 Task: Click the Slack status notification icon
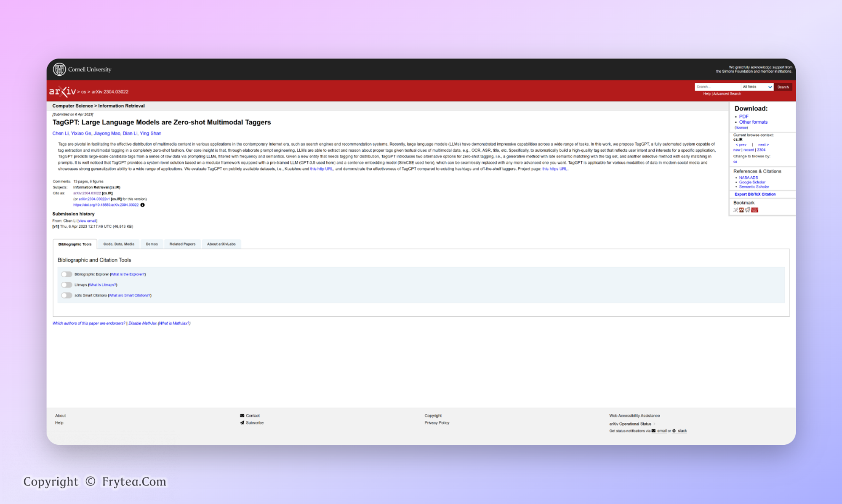[674, 431]
